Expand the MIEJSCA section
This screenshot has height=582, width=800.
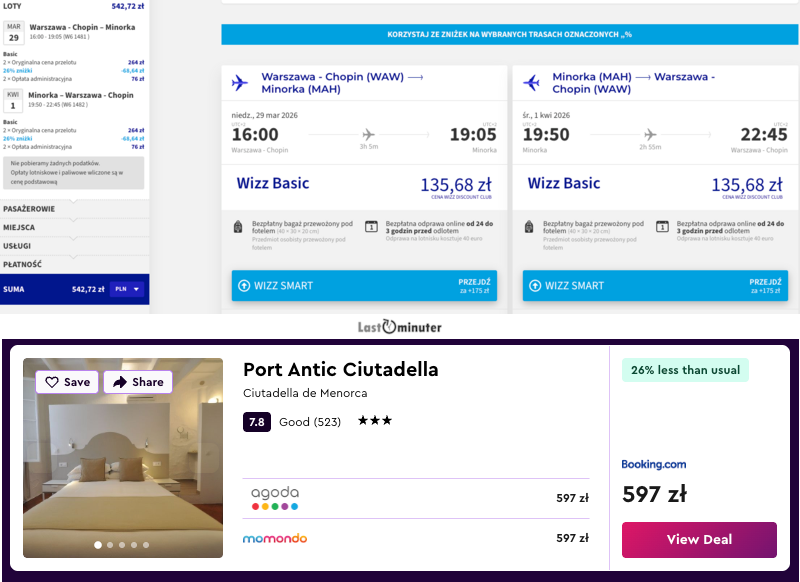pos(75,228)
